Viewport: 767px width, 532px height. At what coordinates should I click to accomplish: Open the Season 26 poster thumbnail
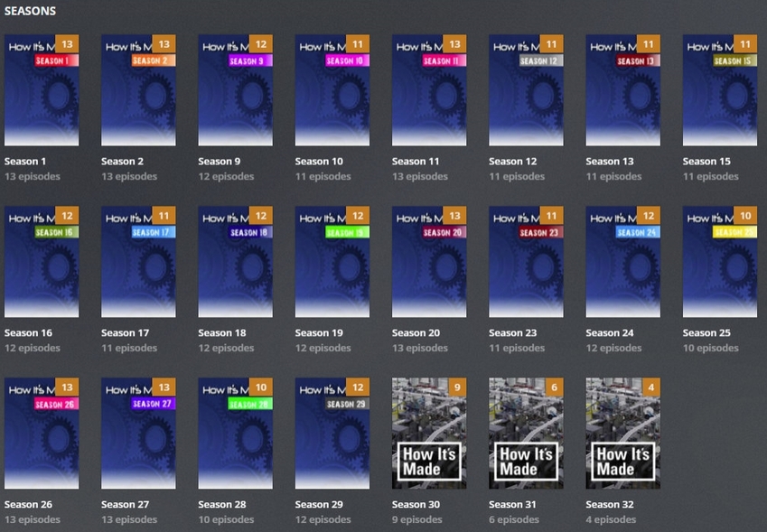coord(42,434)
